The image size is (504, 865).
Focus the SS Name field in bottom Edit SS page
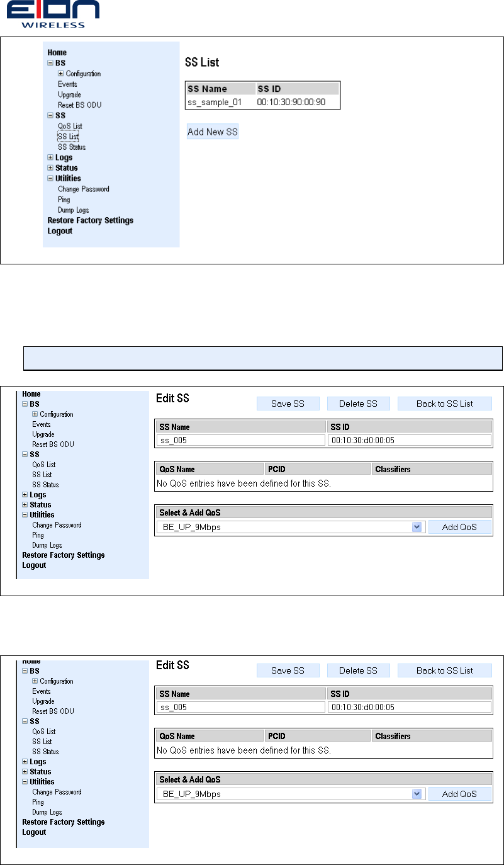tap(240, 707)
